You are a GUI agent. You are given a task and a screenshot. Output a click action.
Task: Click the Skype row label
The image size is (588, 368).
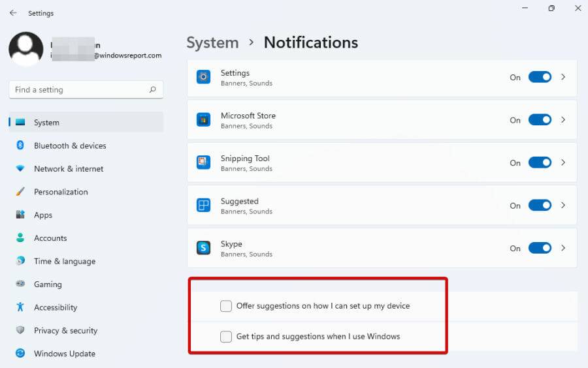coord(231,244)
